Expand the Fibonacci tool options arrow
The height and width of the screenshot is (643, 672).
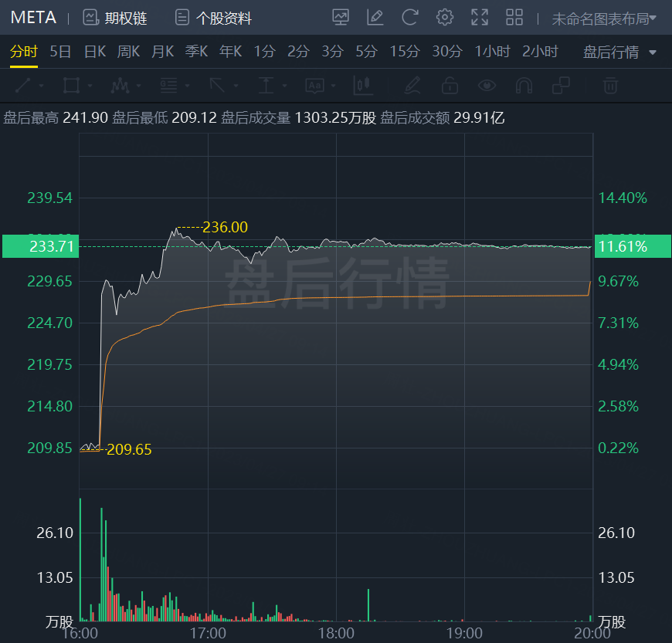point(187,86)
